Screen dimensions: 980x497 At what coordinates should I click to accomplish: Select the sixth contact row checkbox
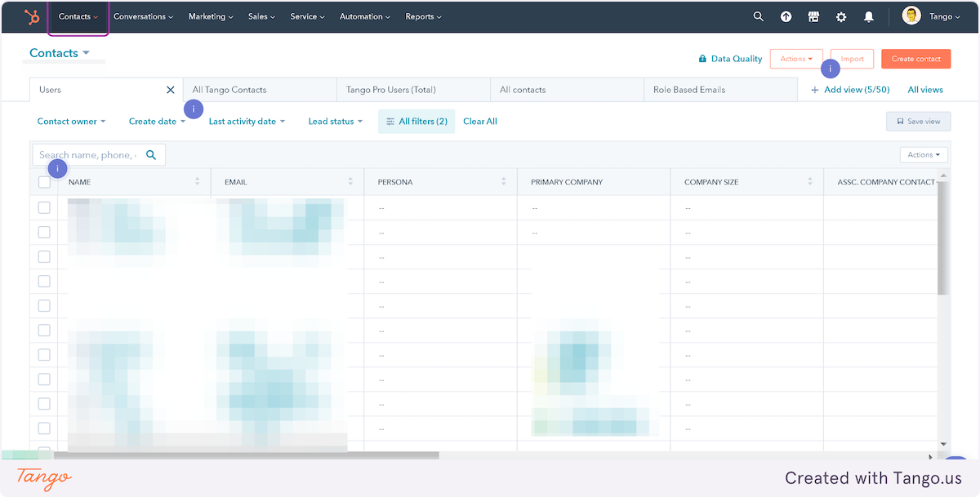tap(44, 330)
